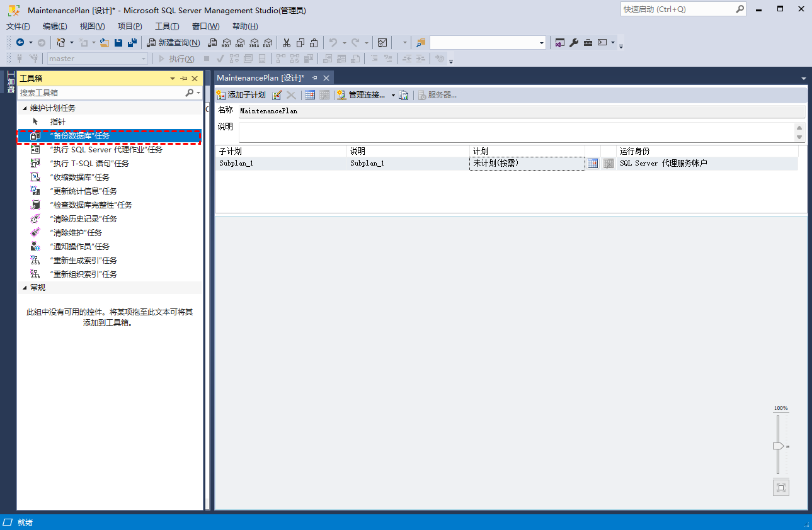Screen dimensions: 812x530
Task: Collapse the 常规 toolbox group
Action: pyautogui.click(x=25, y=288)
